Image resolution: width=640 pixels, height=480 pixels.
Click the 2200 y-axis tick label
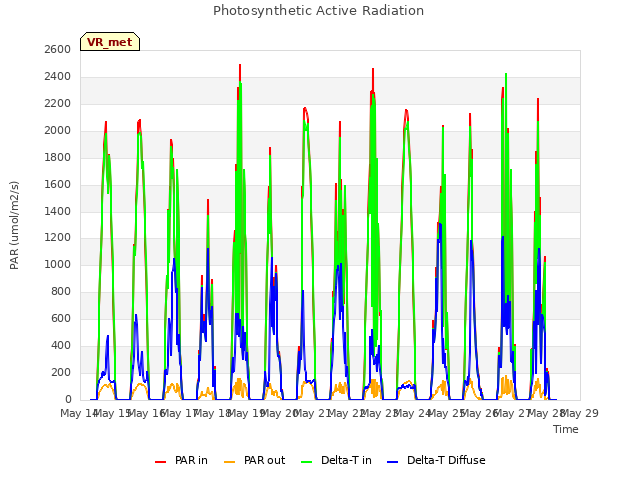58,103
